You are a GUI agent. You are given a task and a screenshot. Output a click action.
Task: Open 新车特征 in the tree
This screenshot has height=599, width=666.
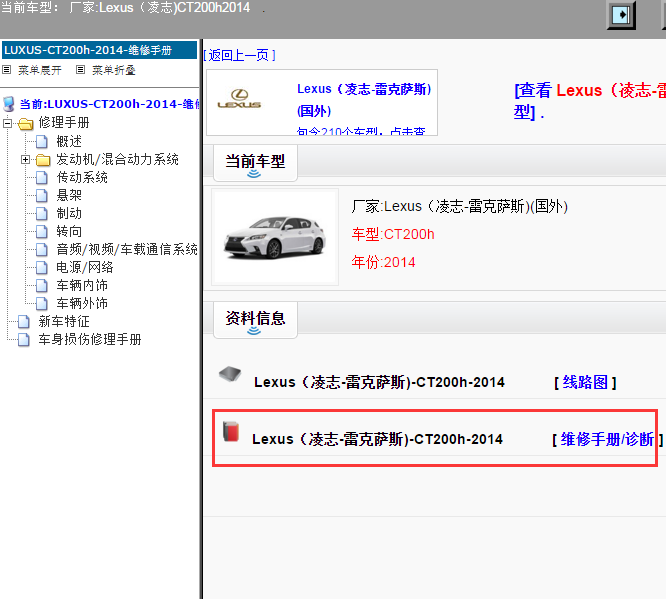coord(64,322)
